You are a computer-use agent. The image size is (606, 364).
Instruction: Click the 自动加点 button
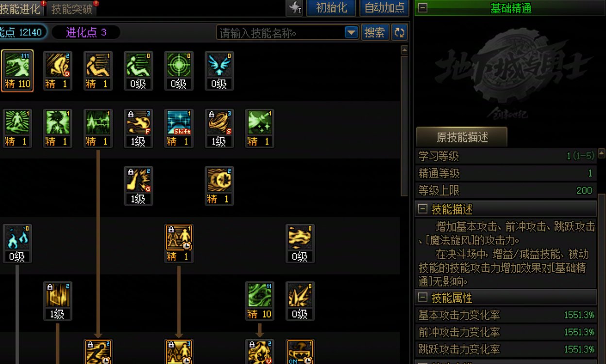385,8
